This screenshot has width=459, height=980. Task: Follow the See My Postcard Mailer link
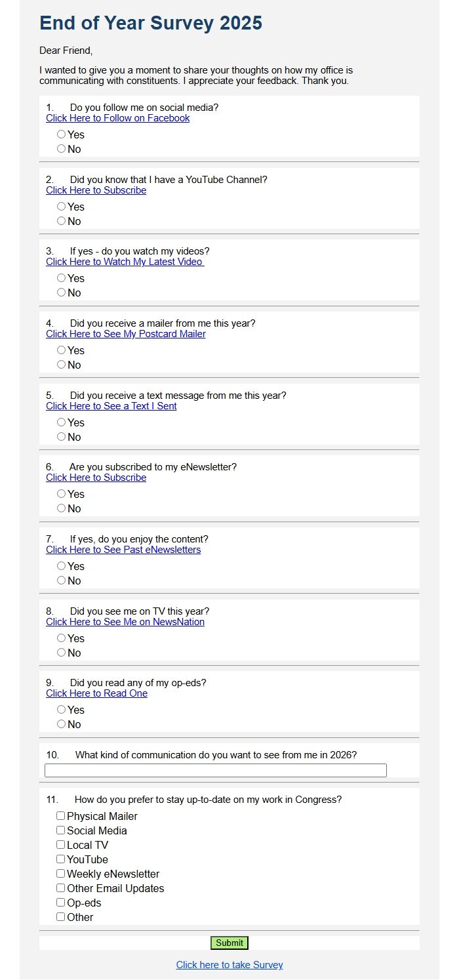125,334
